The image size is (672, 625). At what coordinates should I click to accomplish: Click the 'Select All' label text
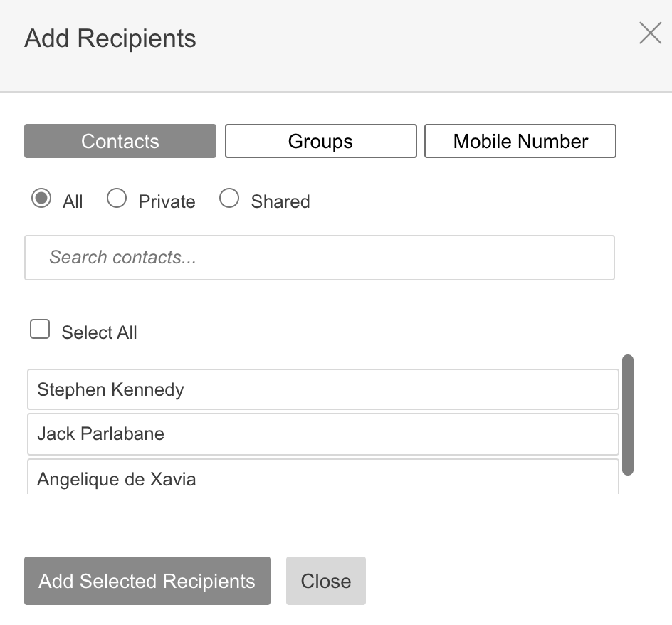(x=99, y=332)
